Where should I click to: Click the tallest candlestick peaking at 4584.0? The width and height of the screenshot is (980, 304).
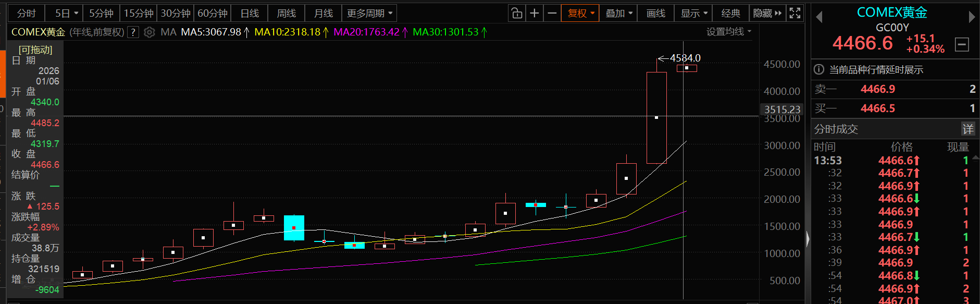pyautogui.click(x=656, y=118)
